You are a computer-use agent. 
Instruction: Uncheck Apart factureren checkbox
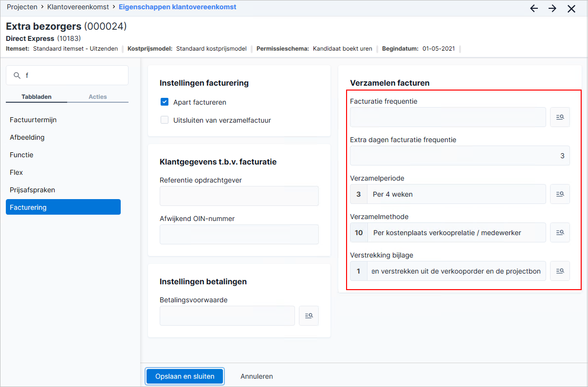pyautogui.click(x=165, y=102)
